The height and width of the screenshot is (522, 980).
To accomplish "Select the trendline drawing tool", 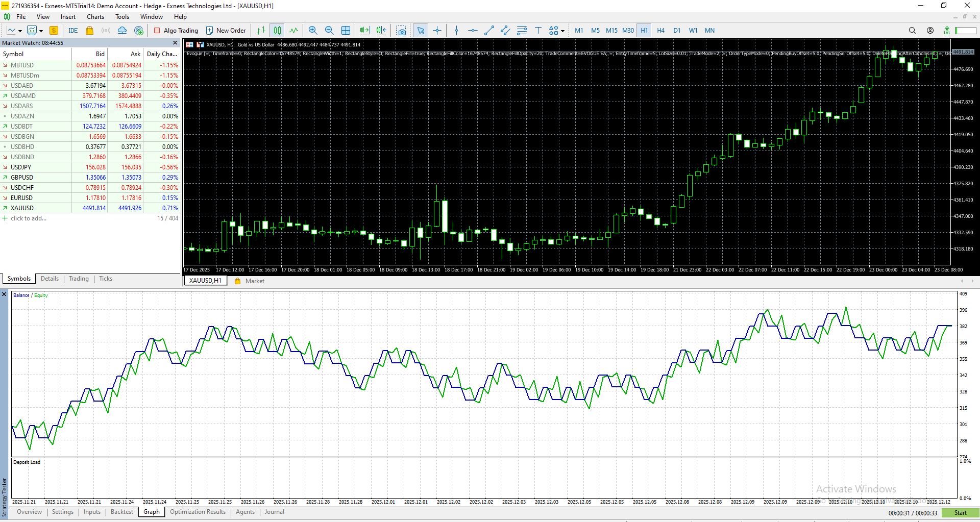I will point(489,30).
